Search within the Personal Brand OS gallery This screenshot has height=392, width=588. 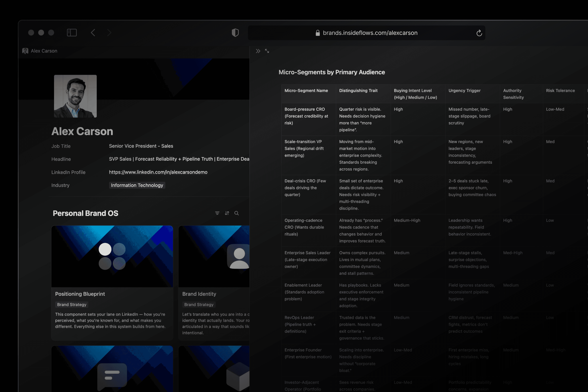tap(236, 213)
